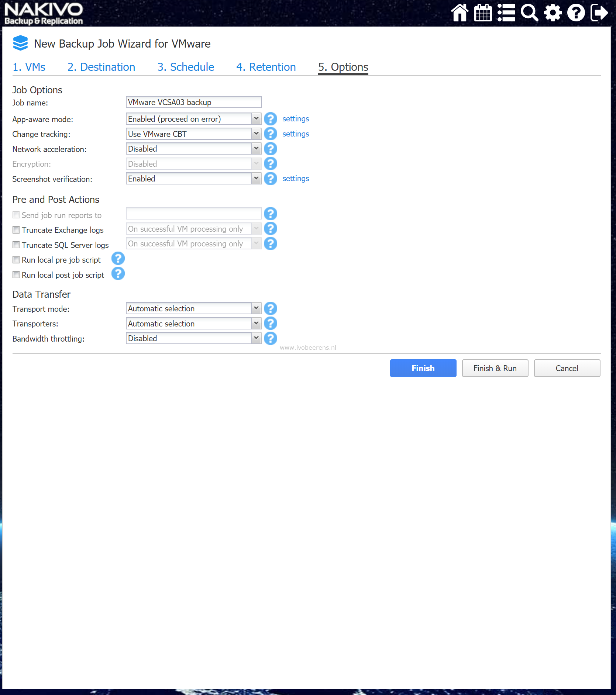Check Run local post job script
The image size is (616, 695).
click(x=16, y=275)
